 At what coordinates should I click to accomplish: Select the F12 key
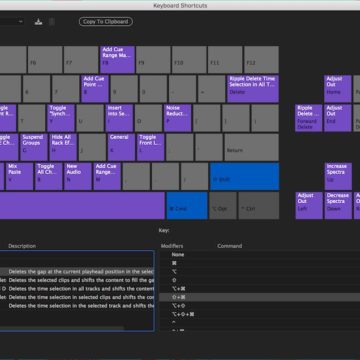(x=261, y=60)
